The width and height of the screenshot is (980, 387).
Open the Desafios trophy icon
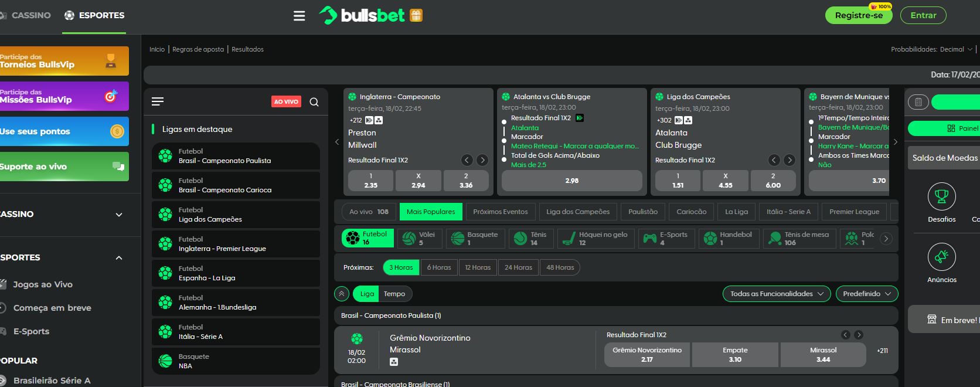coord(942,196)
